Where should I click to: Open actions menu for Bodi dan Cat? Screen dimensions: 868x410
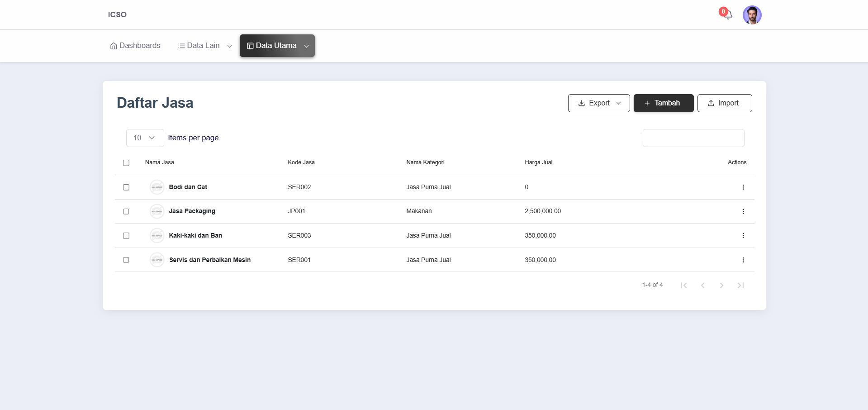(743, 187)
